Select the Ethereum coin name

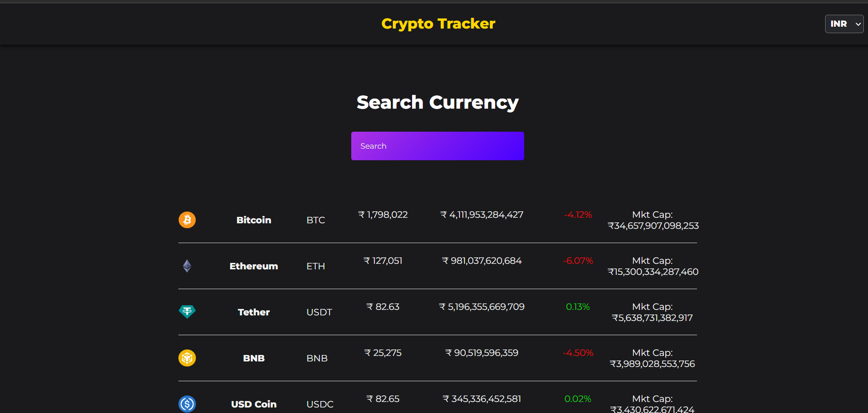coord(254,266)
